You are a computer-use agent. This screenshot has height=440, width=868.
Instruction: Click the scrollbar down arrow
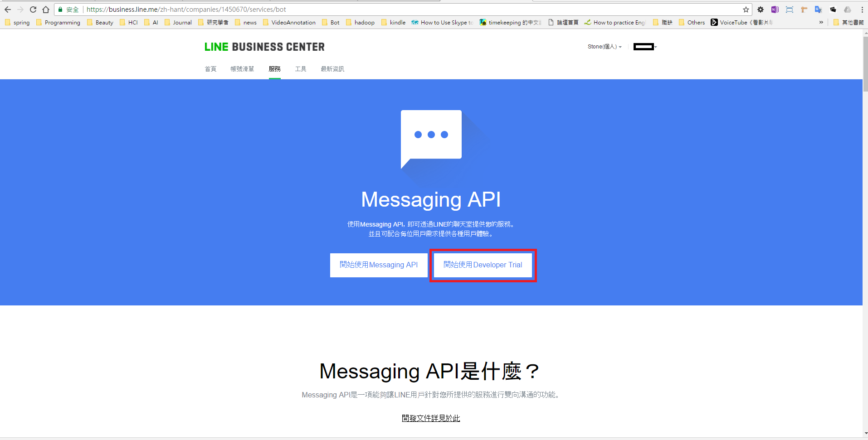pyautogui.click(x=865, y=434)
